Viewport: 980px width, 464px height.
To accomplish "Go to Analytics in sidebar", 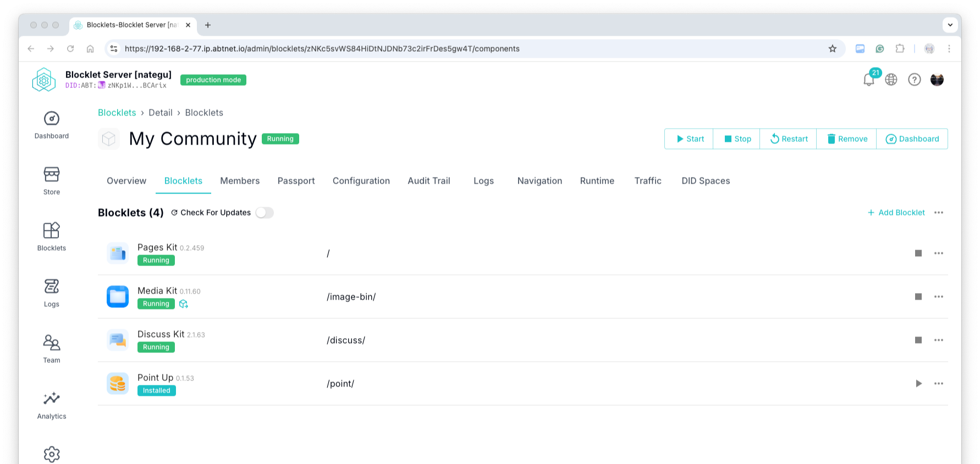I will click(x=52, y=405).
